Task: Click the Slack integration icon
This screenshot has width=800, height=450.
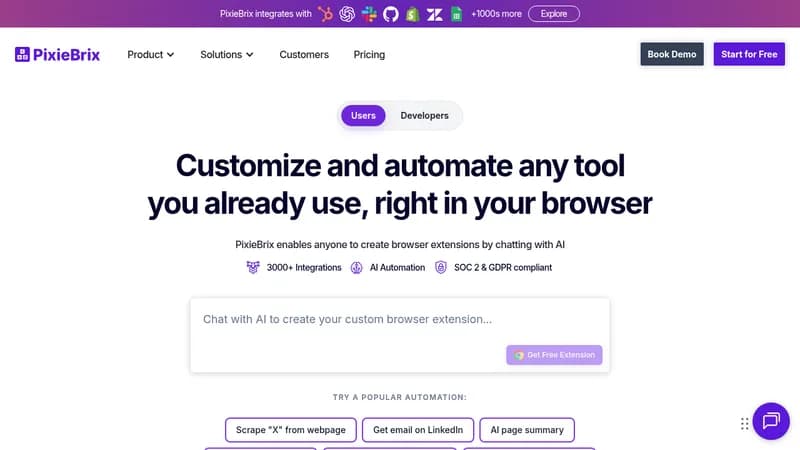Action: (x=369, y=14)
